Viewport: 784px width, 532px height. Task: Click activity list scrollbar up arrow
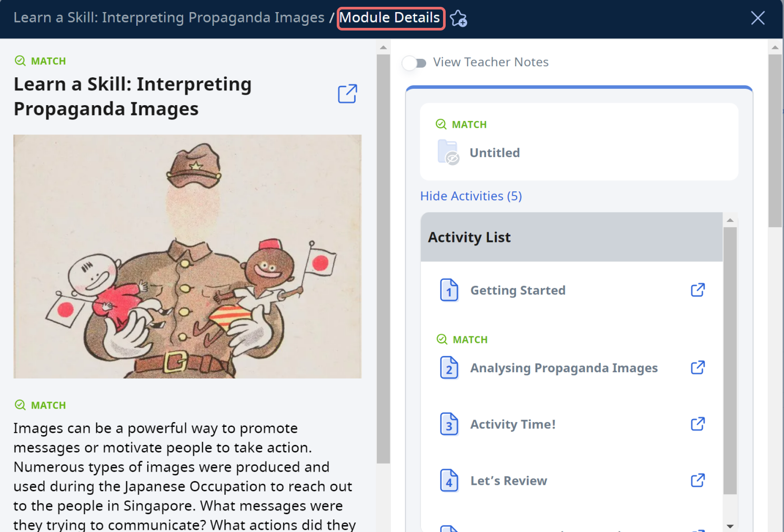730,220
